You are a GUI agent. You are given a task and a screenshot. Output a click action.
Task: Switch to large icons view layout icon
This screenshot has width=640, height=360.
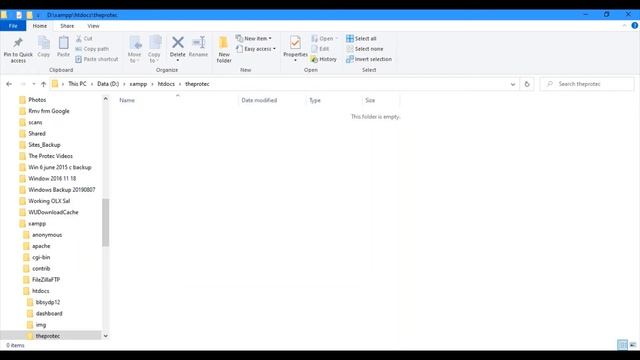[633, 345]
